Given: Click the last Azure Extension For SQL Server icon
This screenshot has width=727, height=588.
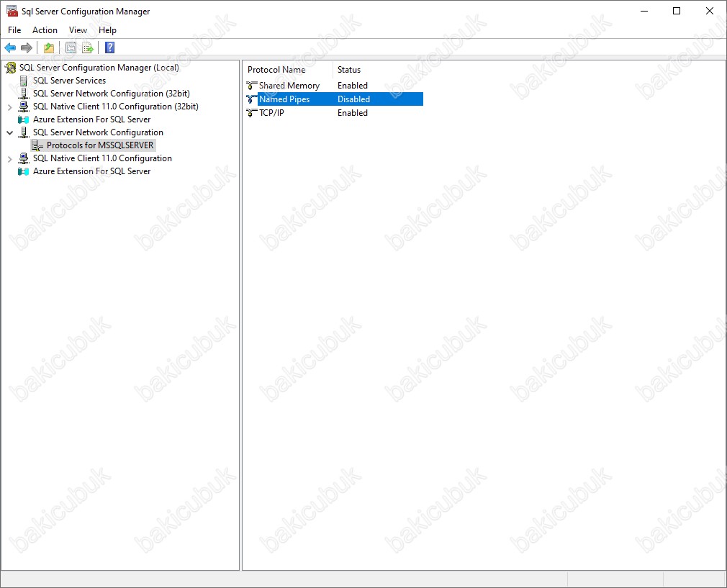Looking at the screenshot, I should click(x=23, y=171).
